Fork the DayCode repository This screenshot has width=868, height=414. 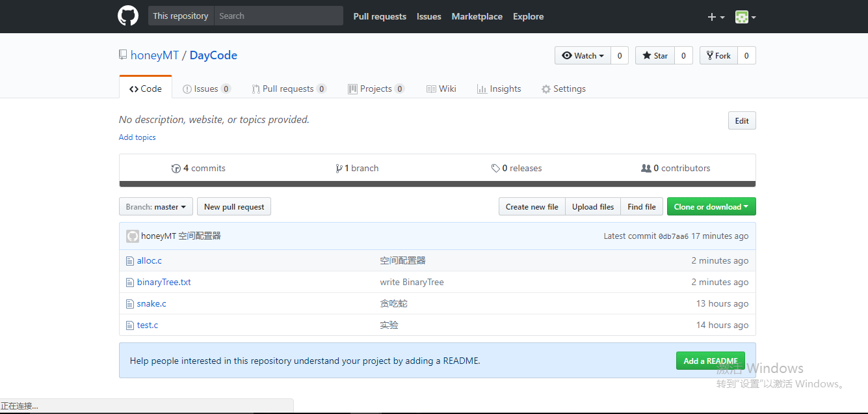(719, 56)
